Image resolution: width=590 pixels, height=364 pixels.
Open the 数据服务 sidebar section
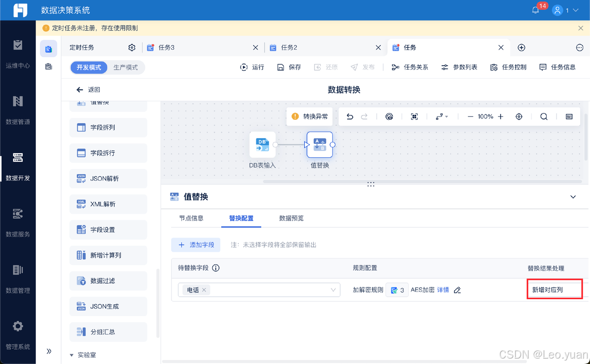coord(18,223)
